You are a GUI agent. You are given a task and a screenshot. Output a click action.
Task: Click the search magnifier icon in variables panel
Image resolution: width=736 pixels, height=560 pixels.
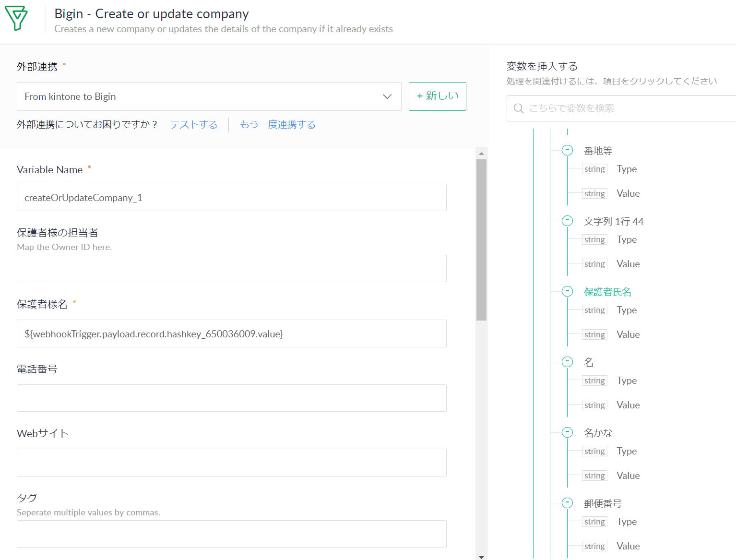point(518,108)
